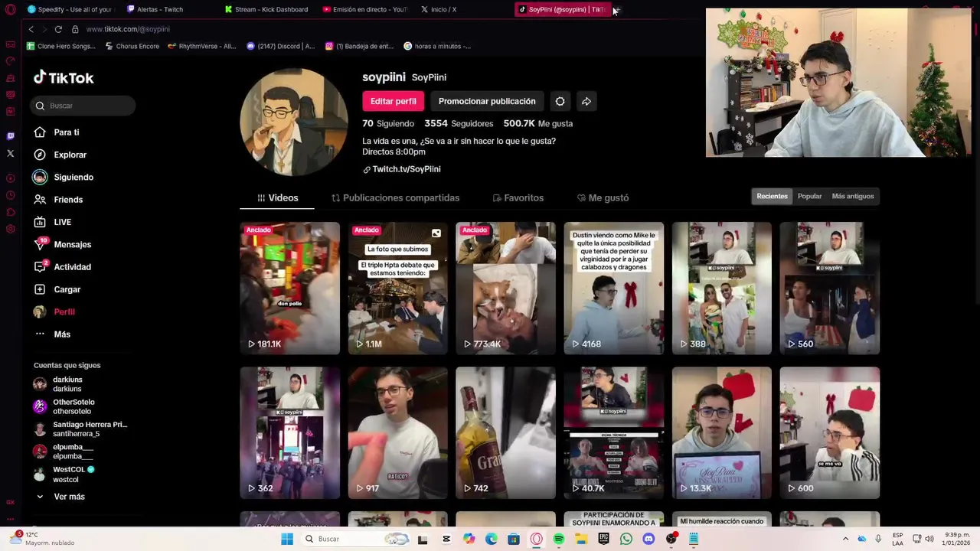
Task: Open Discord from the taskbar
Action: pyautogui.click(x=648, y=539)
